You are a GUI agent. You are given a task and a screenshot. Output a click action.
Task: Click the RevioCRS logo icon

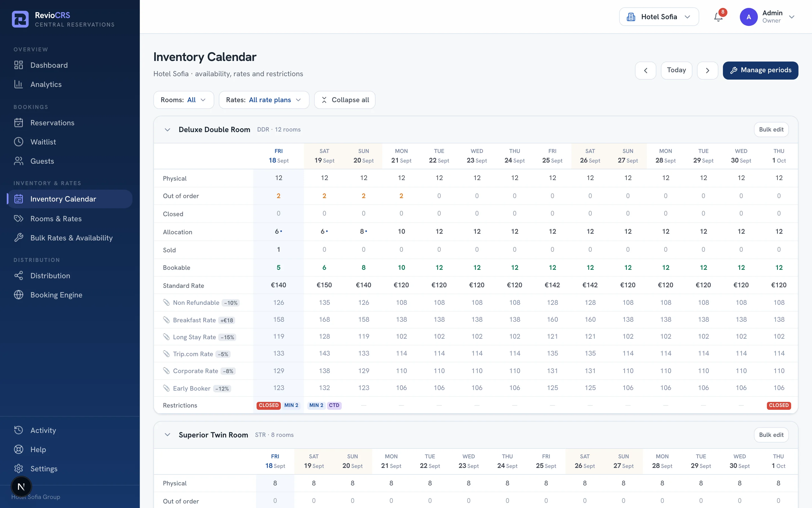pos(20,19)
